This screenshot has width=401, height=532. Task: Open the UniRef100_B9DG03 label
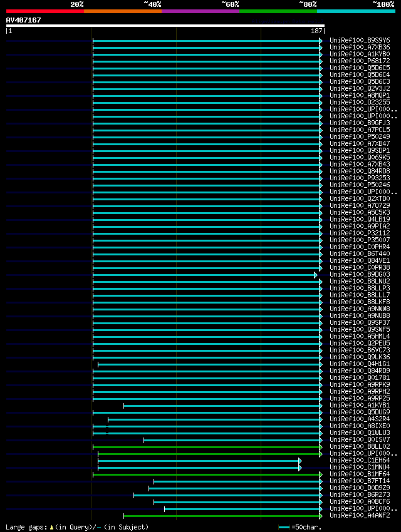click(360, 274)
